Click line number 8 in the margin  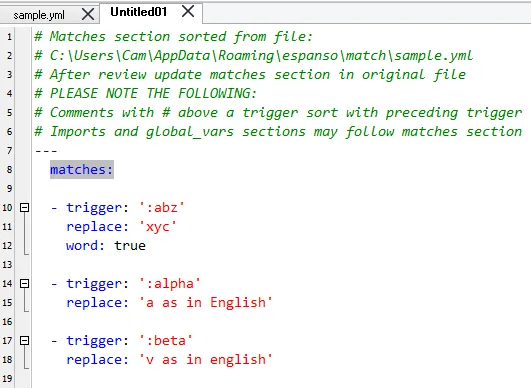coord(9,169)
